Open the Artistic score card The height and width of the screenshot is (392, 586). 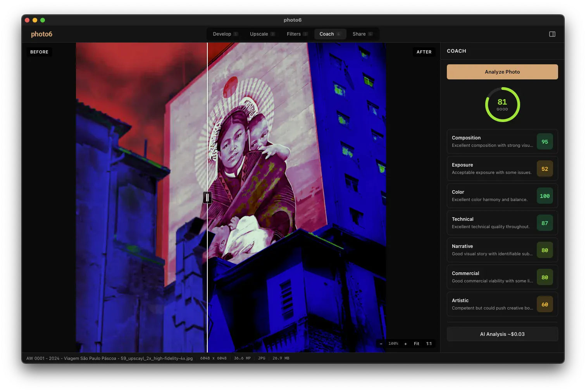coord(502,304)
